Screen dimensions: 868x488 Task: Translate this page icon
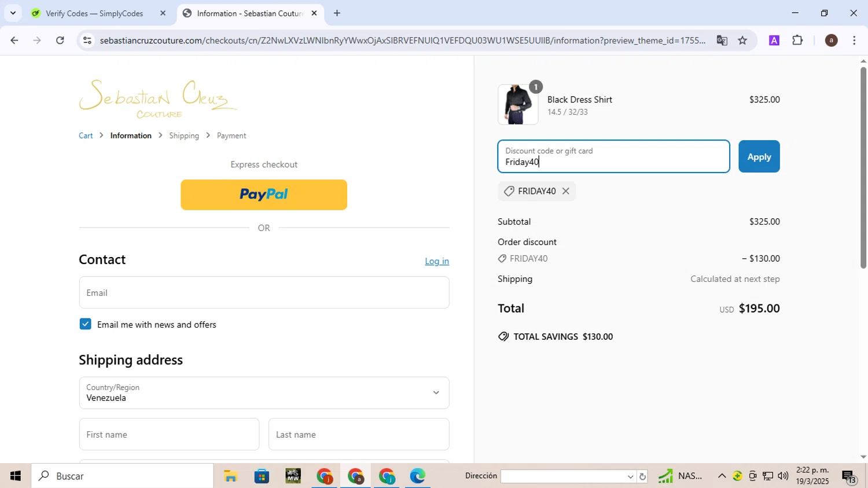point(722,41)
